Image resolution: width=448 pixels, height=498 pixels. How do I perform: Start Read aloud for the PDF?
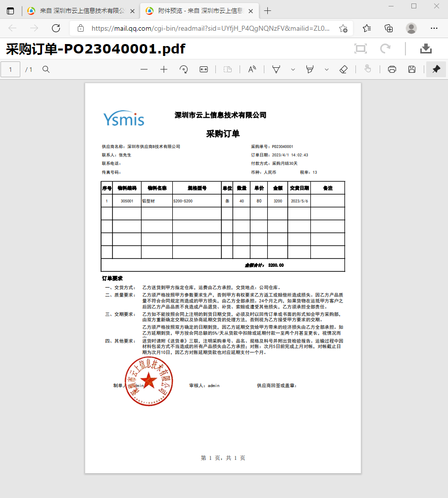tap(252, 69)
